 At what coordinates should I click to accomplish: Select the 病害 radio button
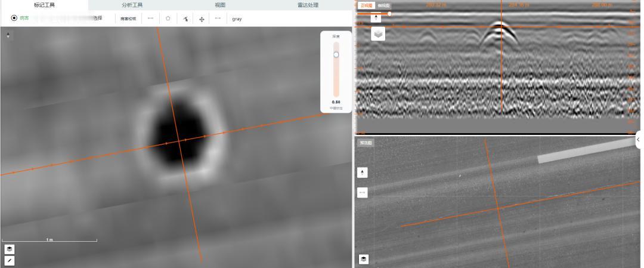click(x=14, y=18)
